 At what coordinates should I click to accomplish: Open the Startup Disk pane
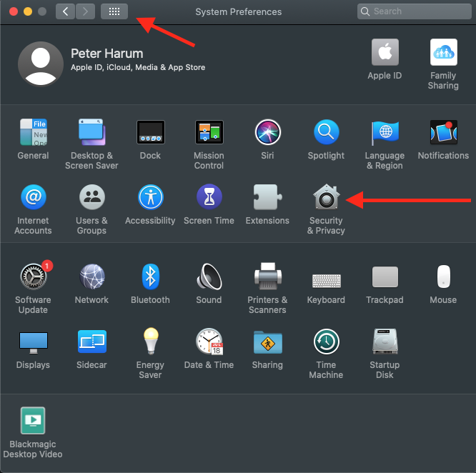click(385, 342)
